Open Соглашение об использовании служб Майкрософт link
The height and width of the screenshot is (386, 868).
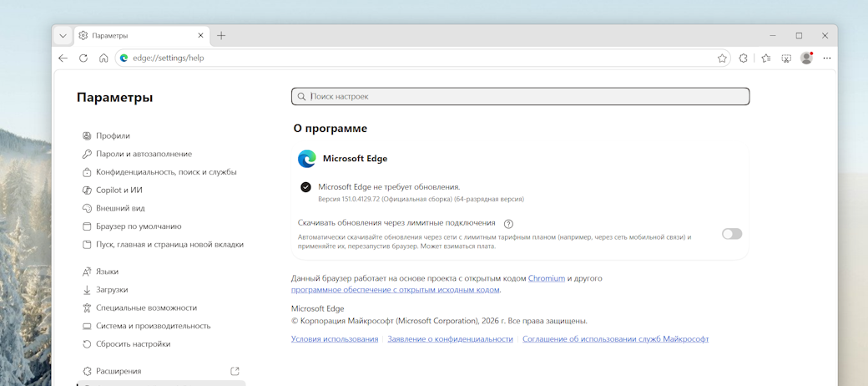pos(616,339)
